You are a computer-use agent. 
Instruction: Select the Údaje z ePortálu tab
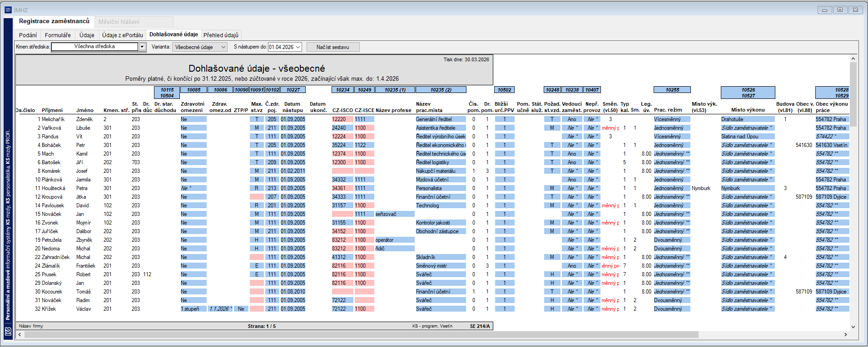[123, 35]
